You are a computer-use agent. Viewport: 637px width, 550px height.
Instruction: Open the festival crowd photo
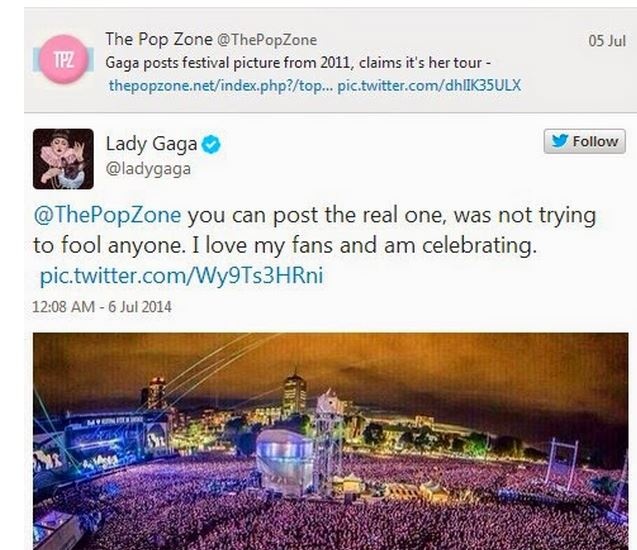tap(330, 440)
